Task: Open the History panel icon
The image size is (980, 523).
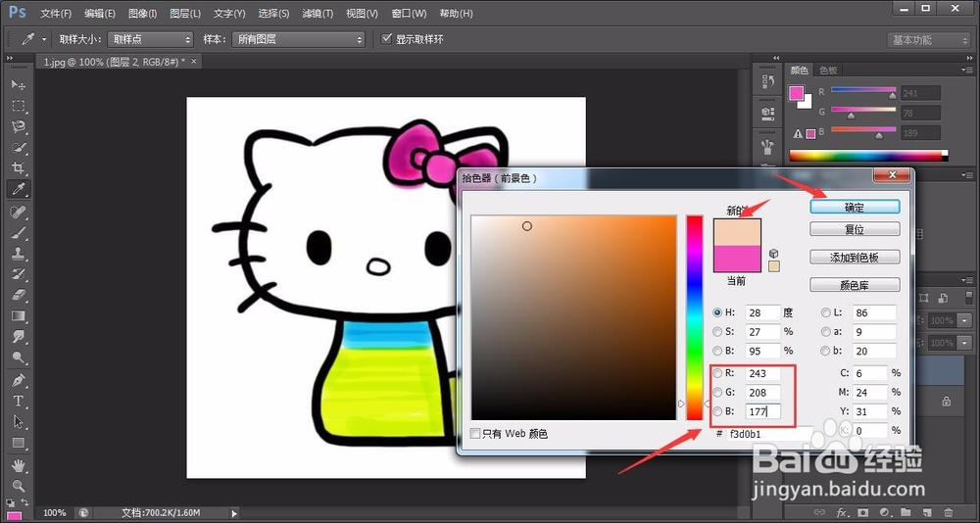Action: [x=768, y=82]
